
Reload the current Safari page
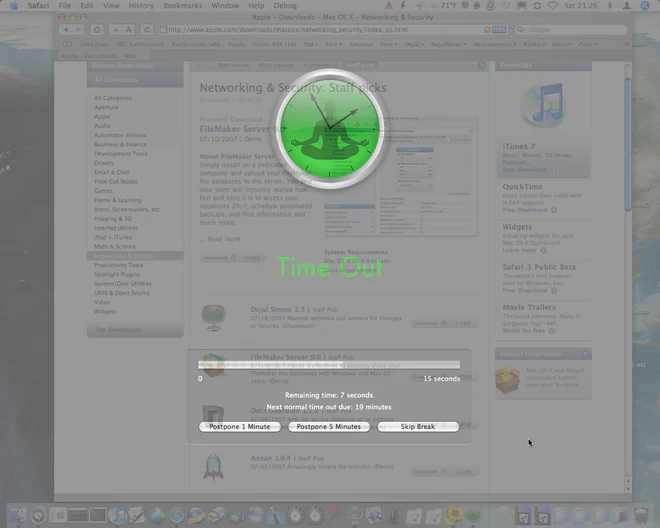coord(146,29)
